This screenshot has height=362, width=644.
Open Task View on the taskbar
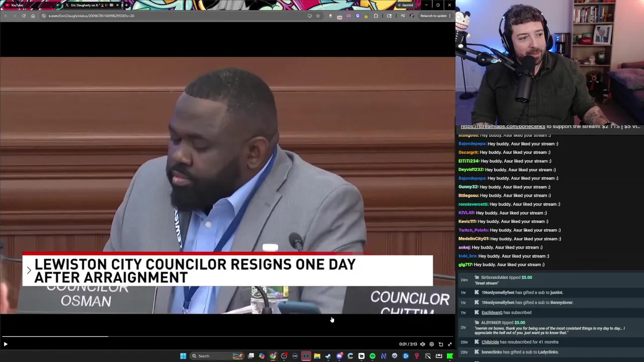(x=251, y=356)
